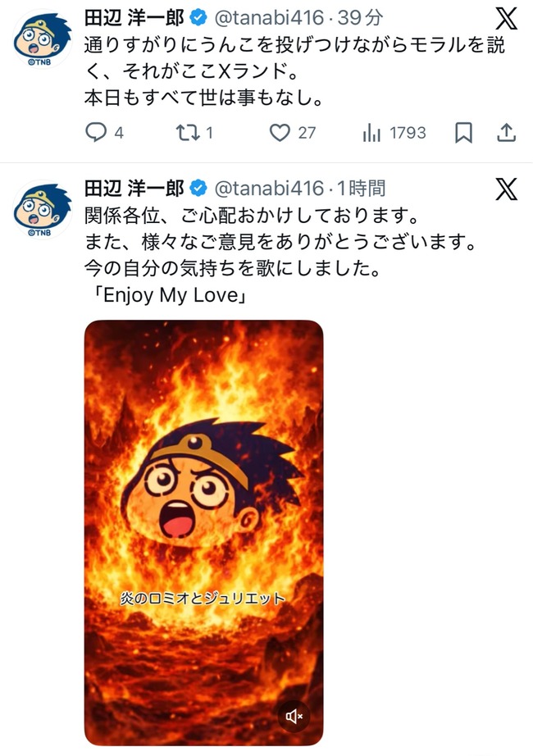
Task: Open the 1時間 timestamp link
Action: tap(362, 188)
